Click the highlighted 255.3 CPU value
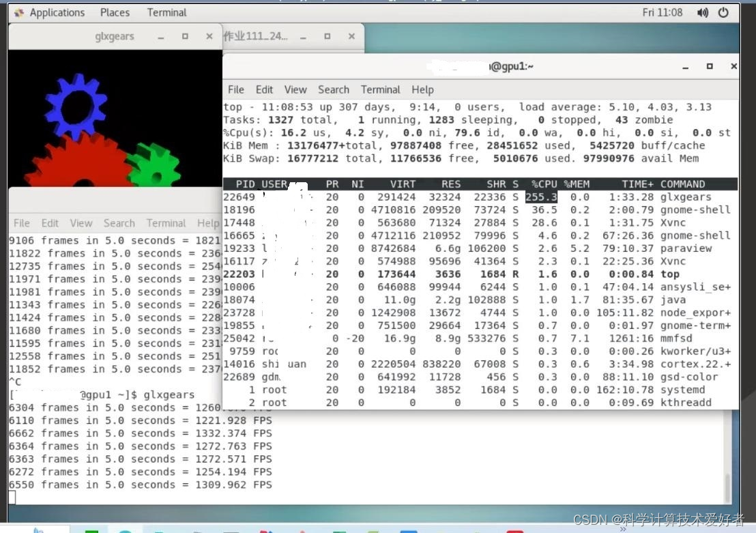756x533 pixels. [541, 197]
